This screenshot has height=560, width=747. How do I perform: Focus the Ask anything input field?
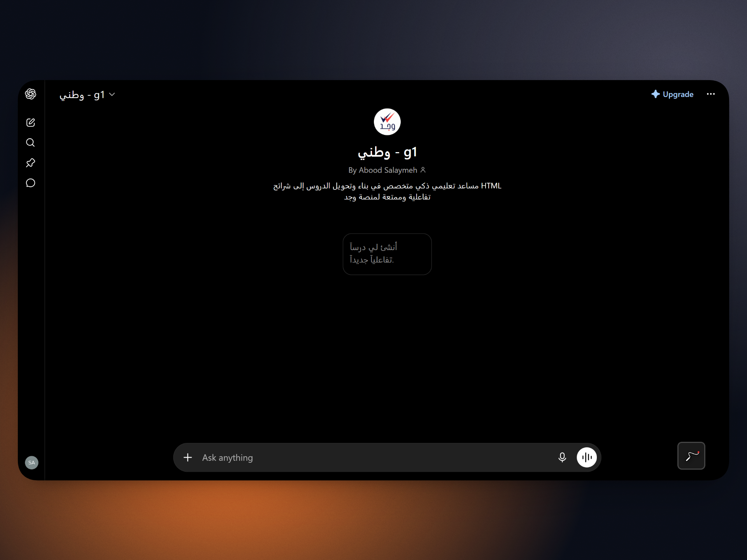pyautogui.click(x=373, y=458)
